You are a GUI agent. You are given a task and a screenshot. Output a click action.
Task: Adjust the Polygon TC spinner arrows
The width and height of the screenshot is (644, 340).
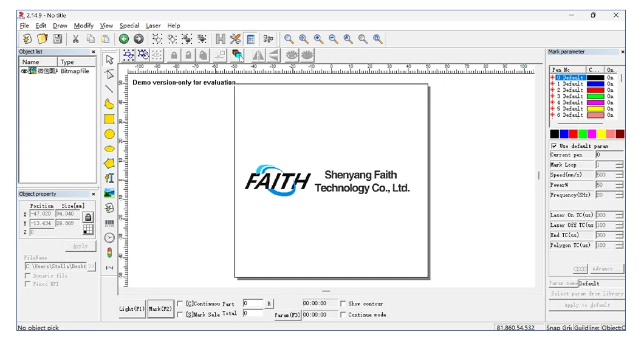(619, 246)
